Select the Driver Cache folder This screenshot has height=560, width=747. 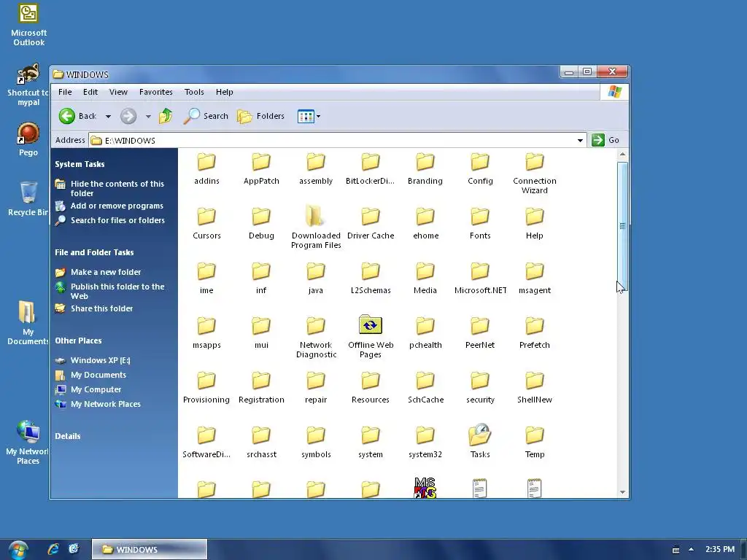(370, 223)
